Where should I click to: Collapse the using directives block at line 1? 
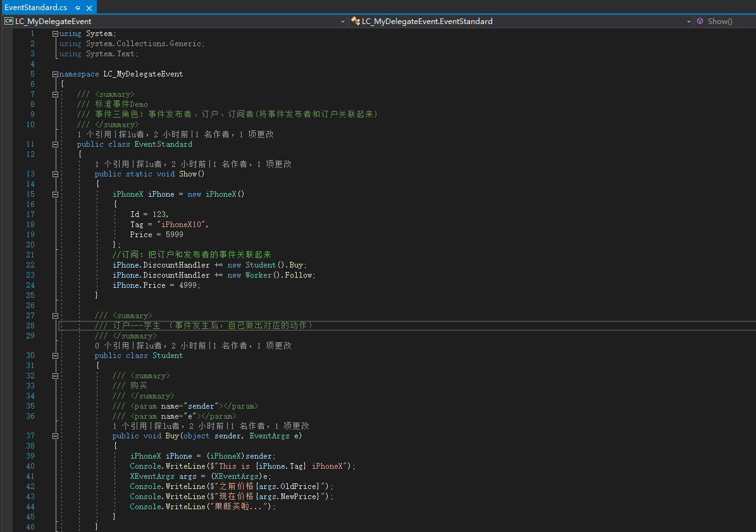(55, 34)
